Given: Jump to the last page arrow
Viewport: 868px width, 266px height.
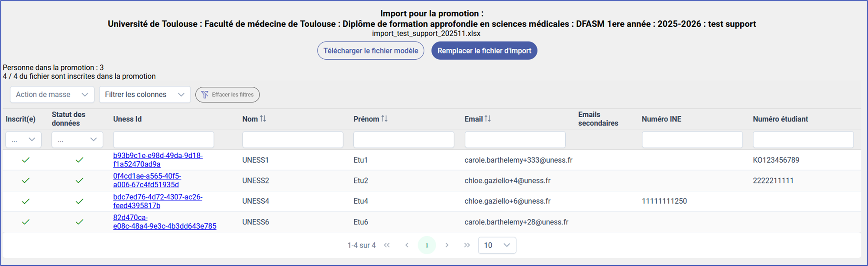Looking at the screenshot, I should 466,245.
